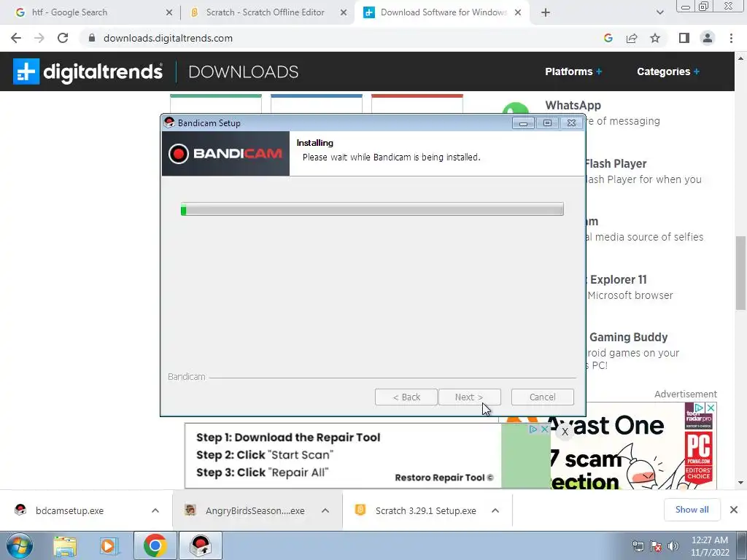Click the Action Center flag tray icon

pos(656,546)
